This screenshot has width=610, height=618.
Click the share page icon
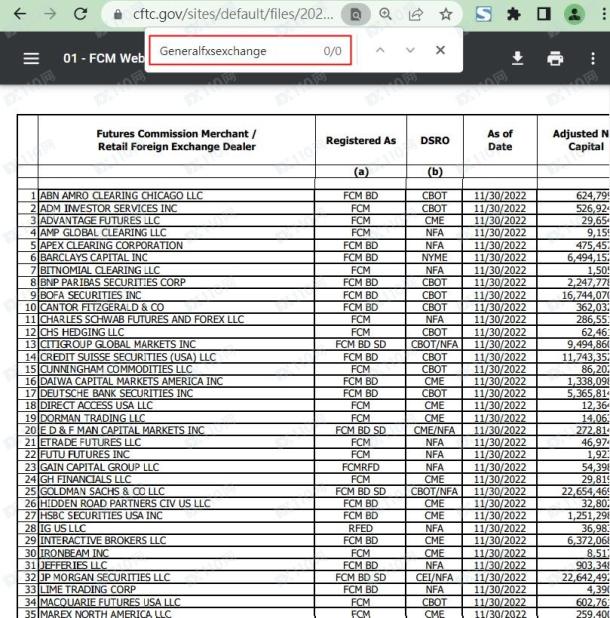click(x=416, y=14)
